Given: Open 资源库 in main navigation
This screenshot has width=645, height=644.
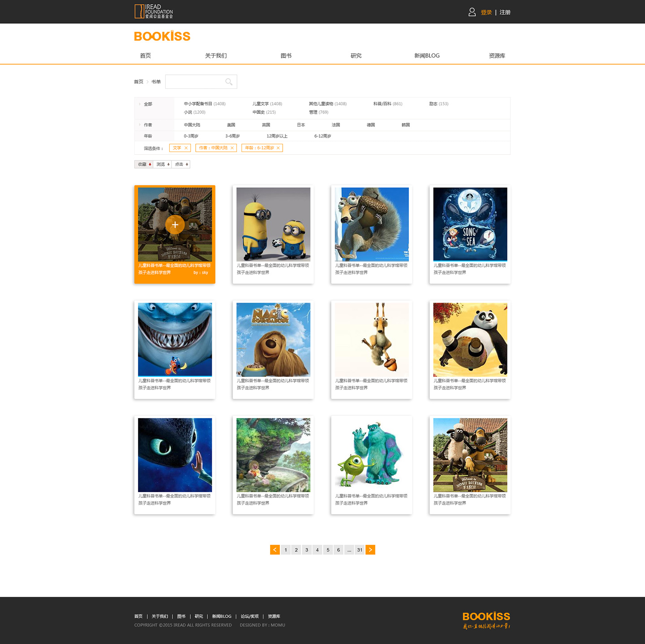Looking at the screenshot, I should tap(497, 56).
